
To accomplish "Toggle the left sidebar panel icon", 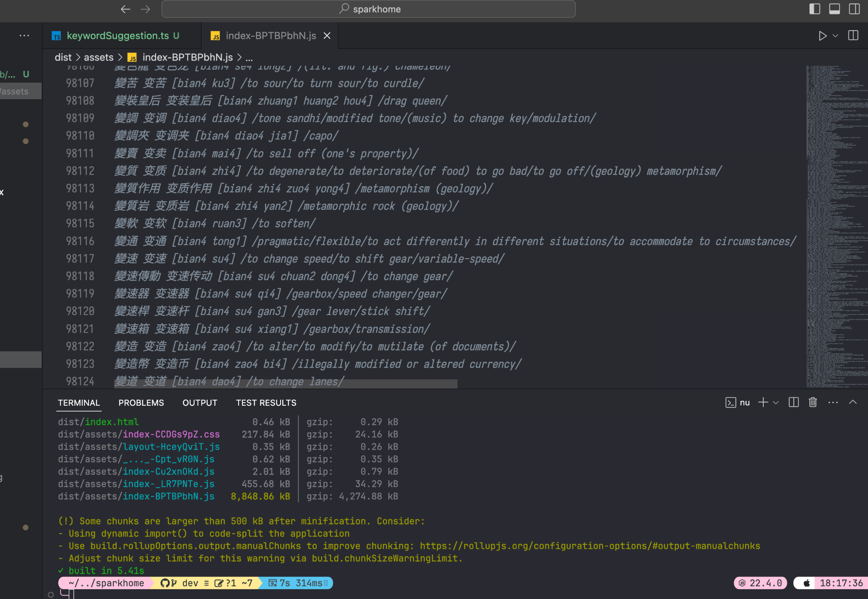I will [815, 8].
